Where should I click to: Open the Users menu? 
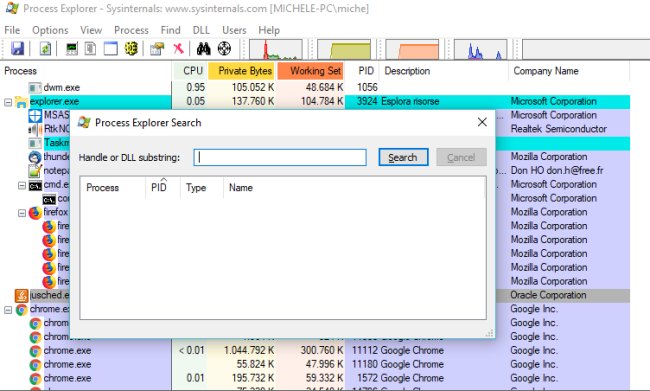tap(234, 30)
